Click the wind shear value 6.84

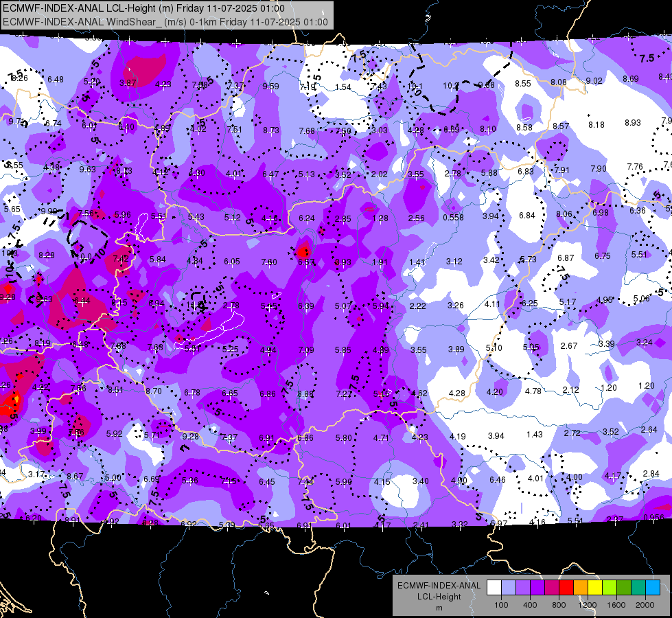pos(527,216)
